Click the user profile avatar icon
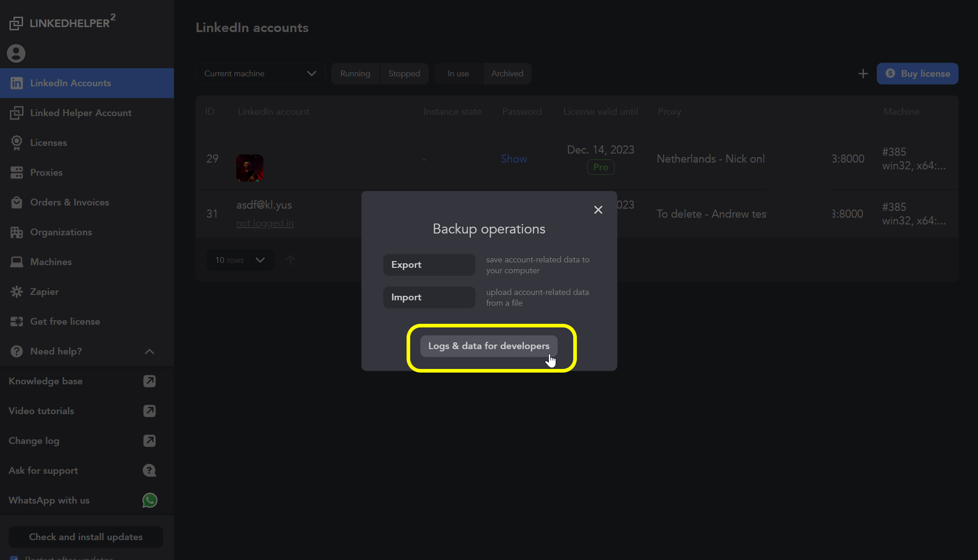The height and width of the screenshot is (560, 978). 16,53
